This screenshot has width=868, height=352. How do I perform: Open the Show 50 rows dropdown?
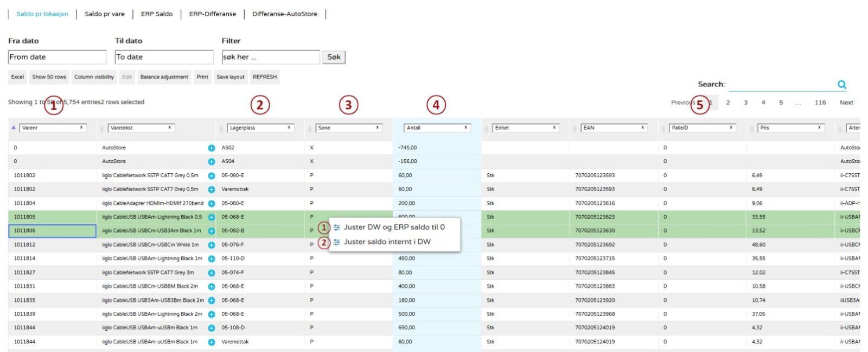click(x=49, y=77)
